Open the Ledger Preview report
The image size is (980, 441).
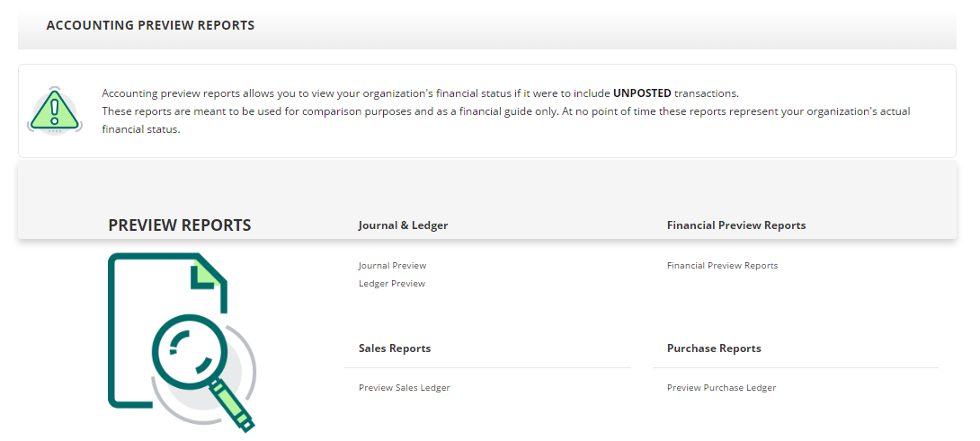[391, 284]
